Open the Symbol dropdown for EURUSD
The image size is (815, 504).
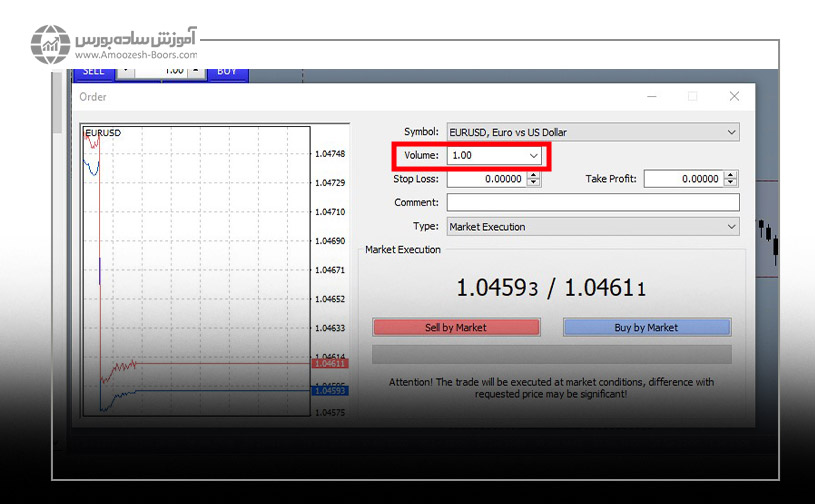(x=732, y=132)
